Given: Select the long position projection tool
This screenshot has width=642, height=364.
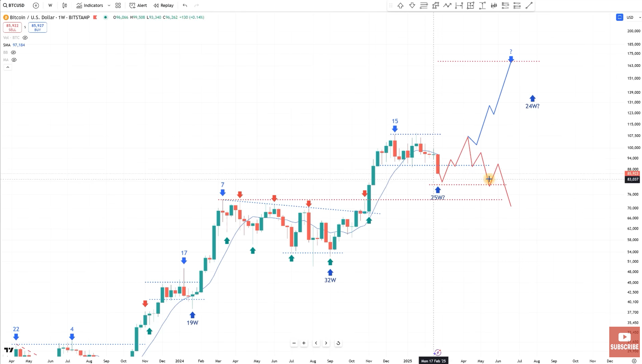Looking at the screenshot, I should point(482,5).
